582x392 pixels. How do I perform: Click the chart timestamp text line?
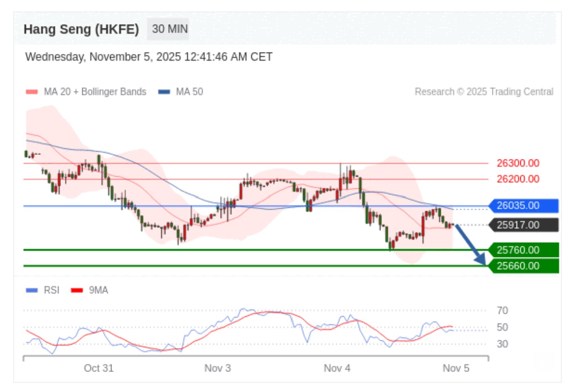pyautogui.click(x=149, y=57)
